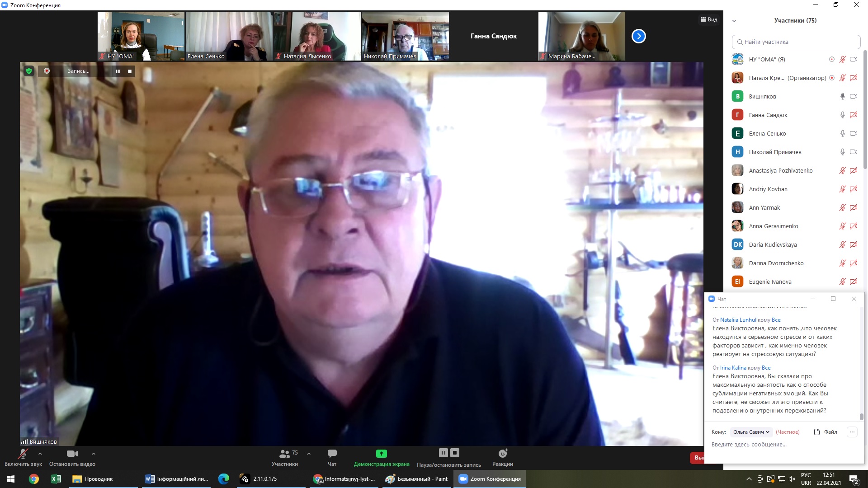The height and width of the screenshot is (488, 868).
Task: Select Наталия Лысенко video thumbnail
Action: click(316, 36)
